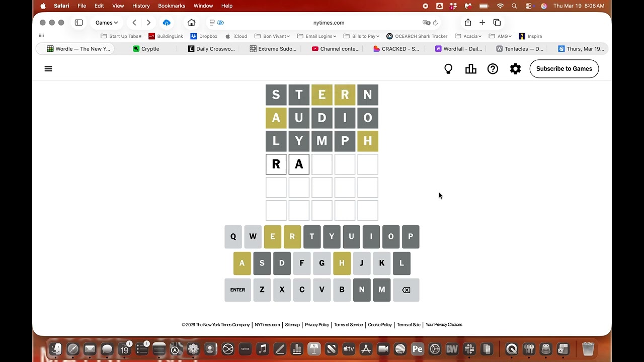644x362 pixels.
Task: Open Privacy Policy footer link
Action: point(317,325)
